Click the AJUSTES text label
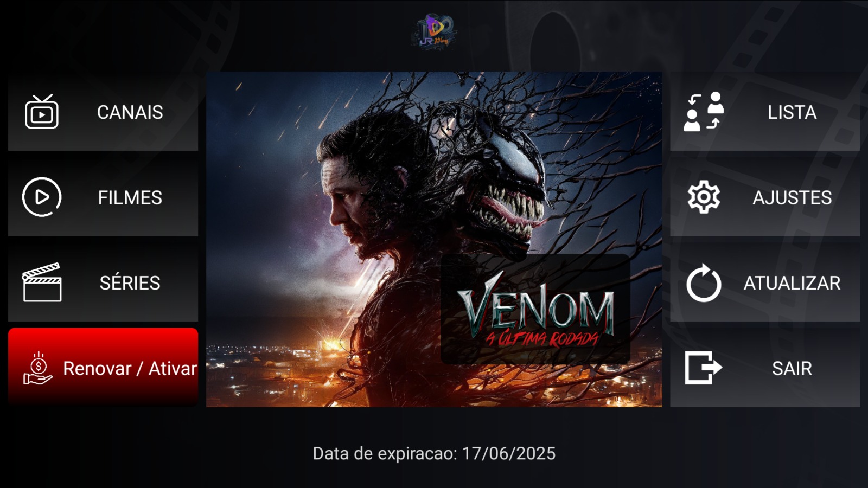Image resolution: width=868 pixels, height=488 pixels. click(792, 197)
